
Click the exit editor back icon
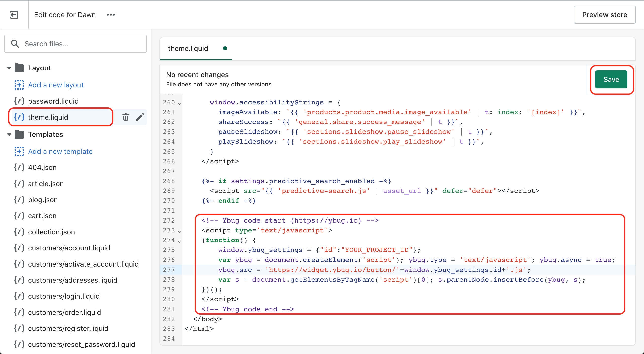pos(14,15)
